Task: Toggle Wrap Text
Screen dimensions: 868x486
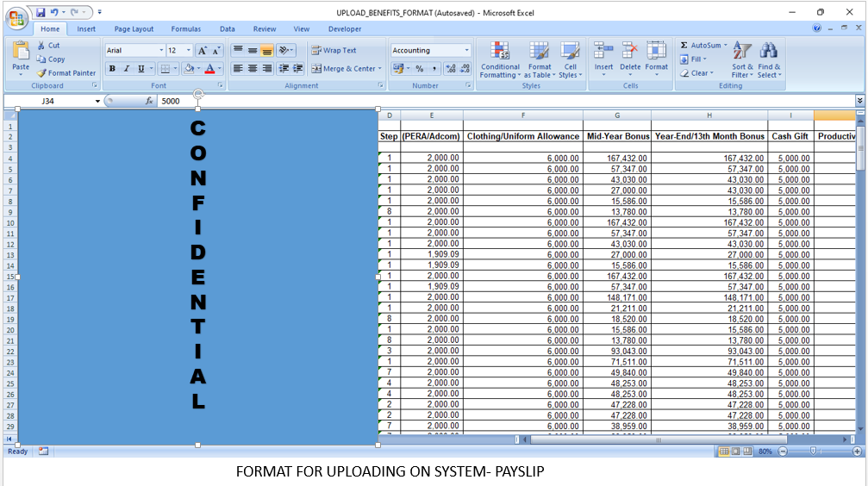Action: point(334,50)
